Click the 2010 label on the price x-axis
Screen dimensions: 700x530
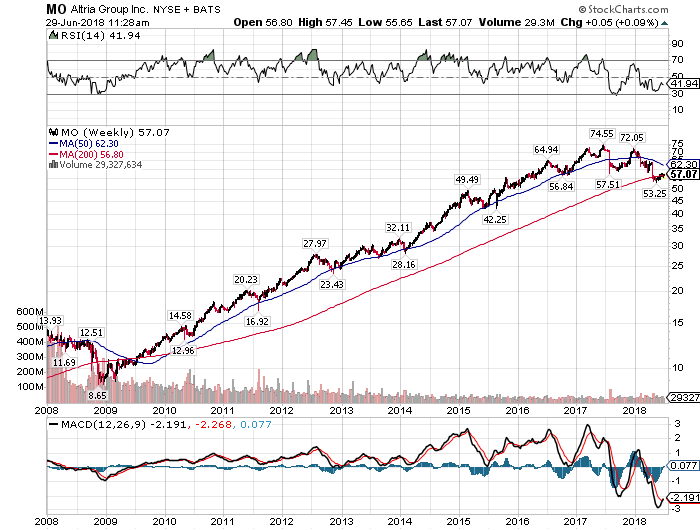click(x=165, y=410)
